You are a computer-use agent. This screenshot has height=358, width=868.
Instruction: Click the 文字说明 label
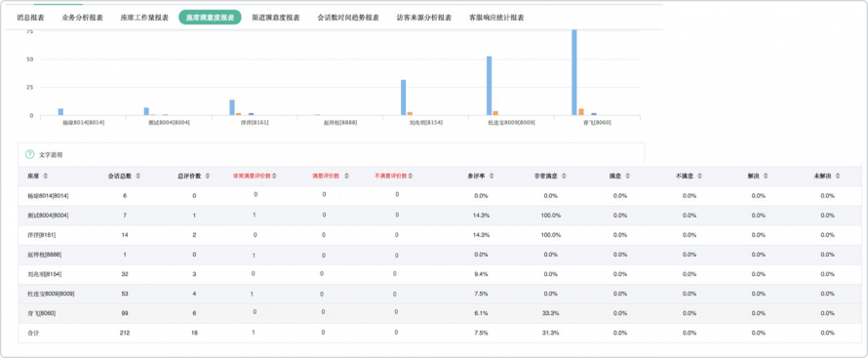point(51,155)
